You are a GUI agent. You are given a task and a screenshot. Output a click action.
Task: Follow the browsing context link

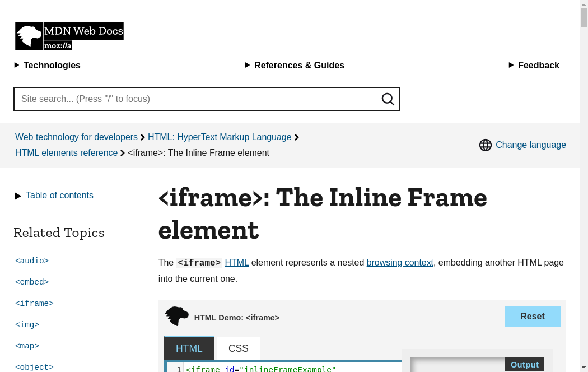click(x=400, y=263)
